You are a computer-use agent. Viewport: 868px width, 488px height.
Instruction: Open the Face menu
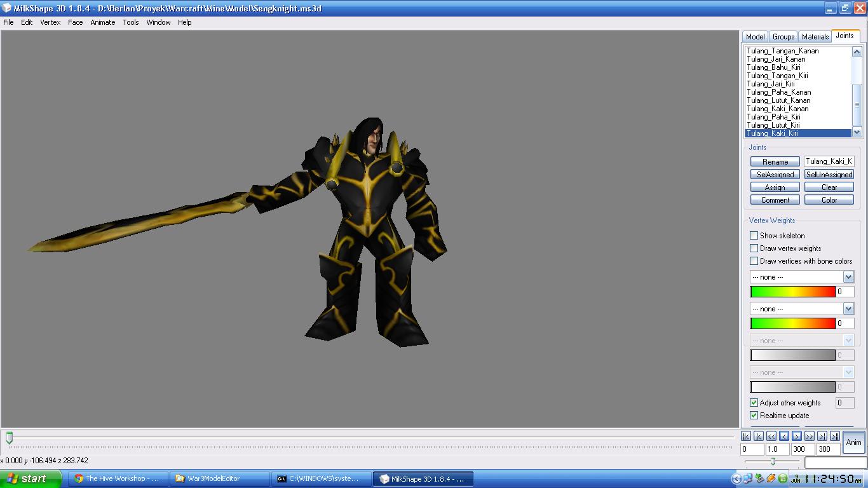pyautogui.click(x=75, y=22)
